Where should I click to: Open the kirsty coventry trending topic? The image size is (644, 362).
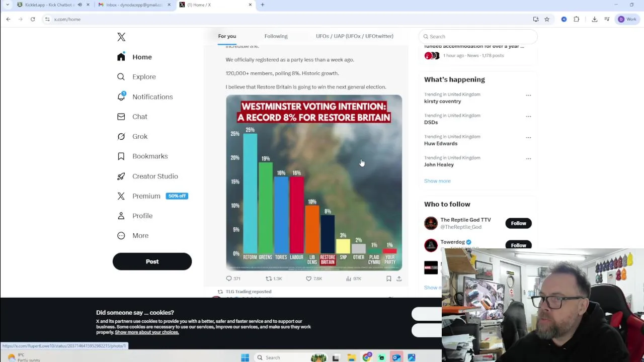(x=442, y=101)
